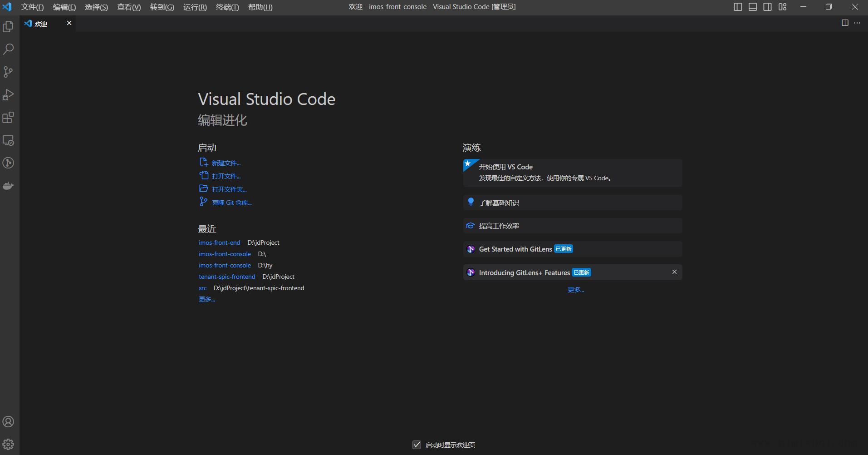Click the git branch icon beside 克隆 Git 仓库
The width and height of the screenshot is (868, 455).
tap(203, 202)
